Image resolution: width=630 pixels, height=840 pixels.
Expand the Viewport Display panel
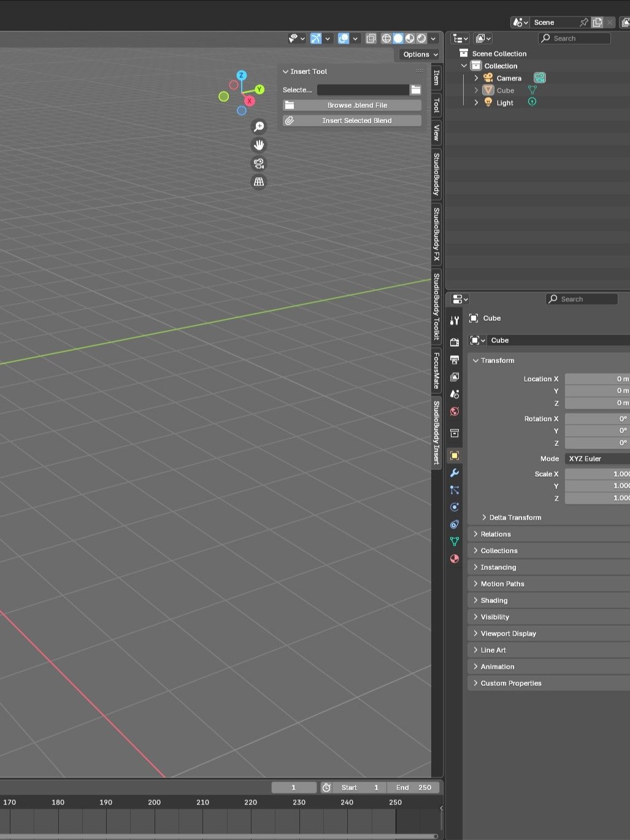[475, 633]
